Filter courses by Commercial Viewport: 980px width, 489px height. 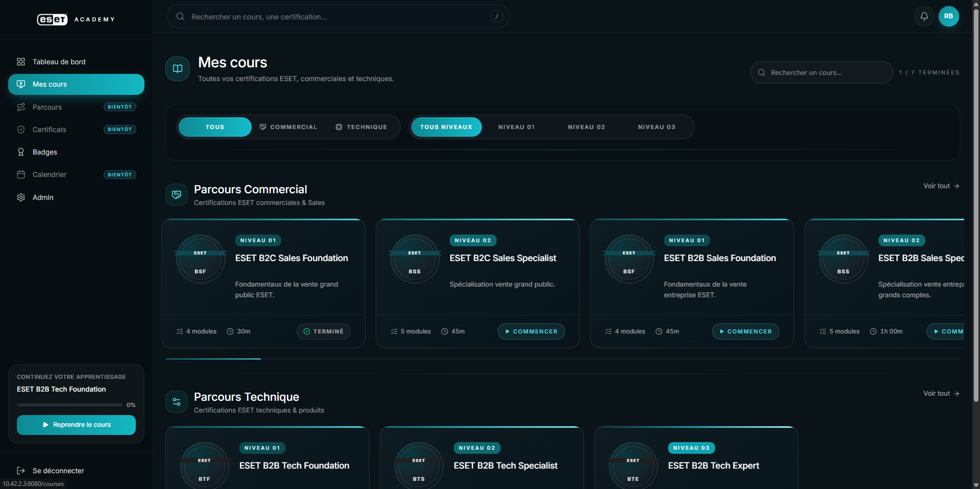click(288, 127)
